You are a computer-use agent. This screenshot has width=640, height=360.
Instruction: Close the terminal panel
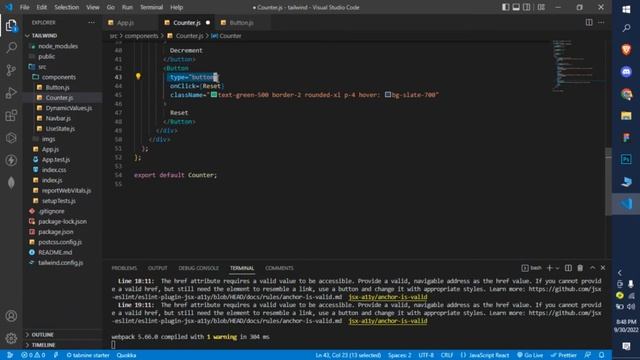603,268
